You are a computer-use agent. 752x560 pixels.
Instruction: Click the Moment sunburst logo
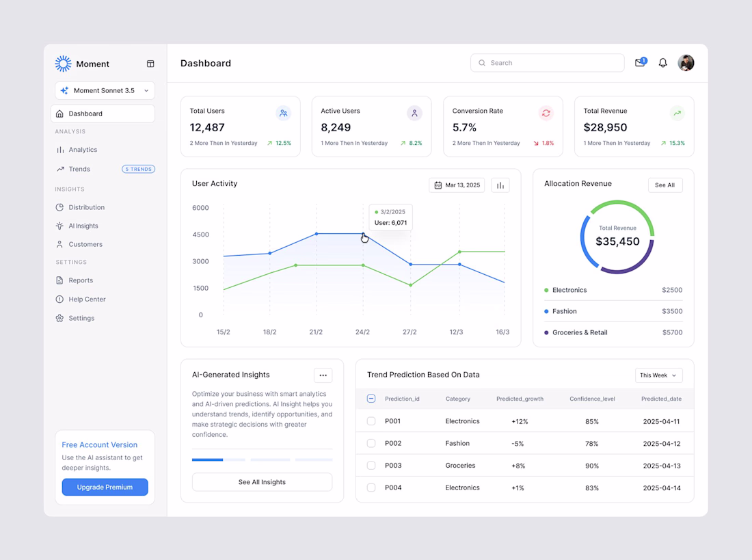tap(63, 64)
